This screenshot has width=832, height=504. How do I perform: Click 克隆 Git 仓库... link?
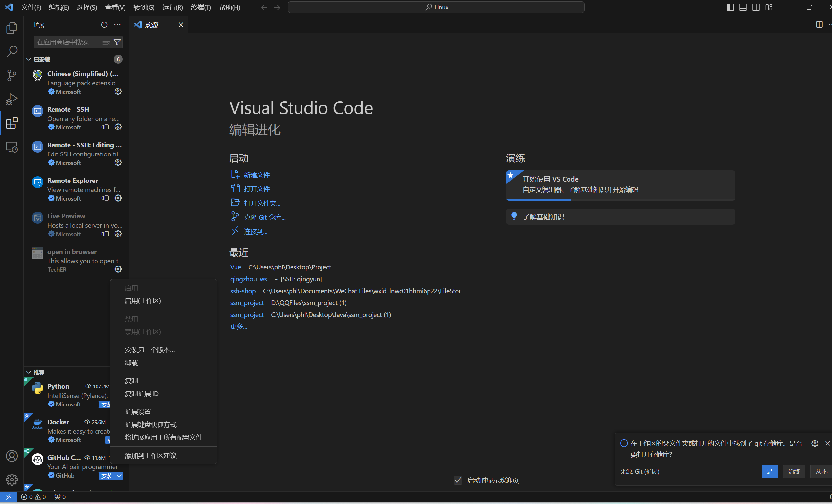click(265, 217)
